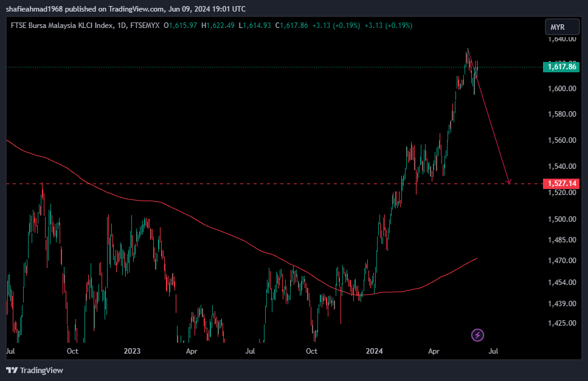The image size is (588, 381).
Task: Click the published-by header text at the top
Action: pyautogui.click(x=126, y=9)
